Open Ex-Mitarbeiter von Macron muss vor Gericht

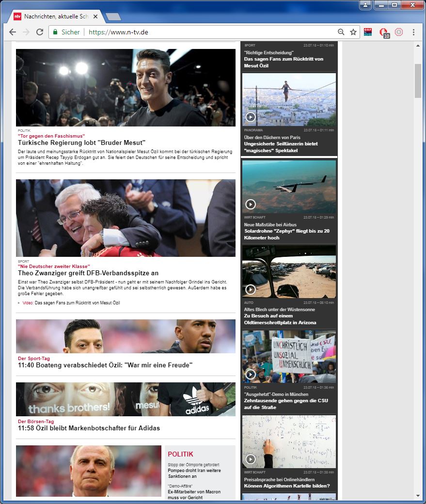[194, 495]
